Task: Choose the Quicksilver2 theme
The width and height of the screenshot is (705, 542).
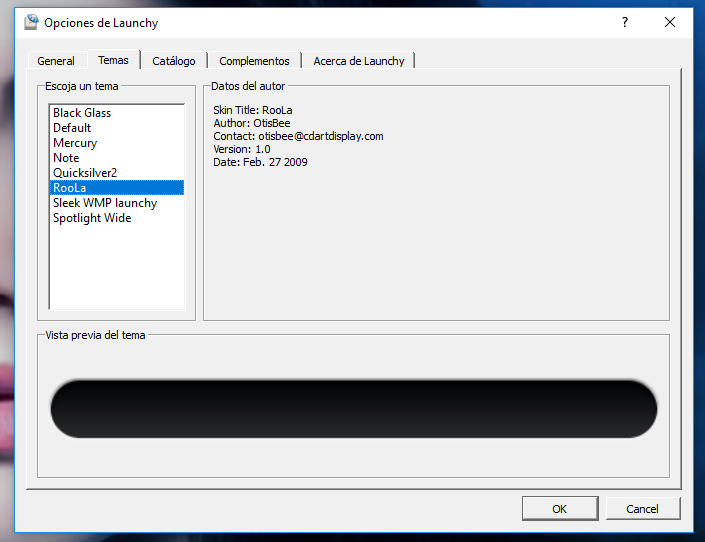Action: click(117, 173)
